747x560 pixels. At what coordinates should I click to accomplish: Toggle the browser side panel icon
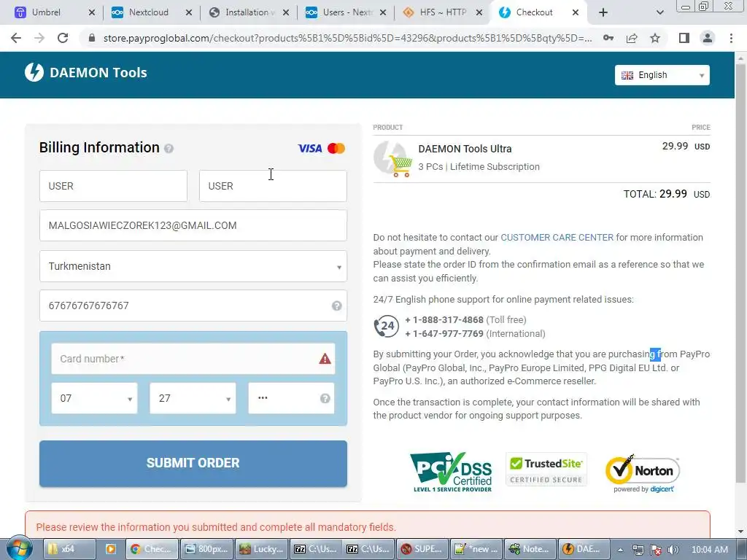click(684, 38)
